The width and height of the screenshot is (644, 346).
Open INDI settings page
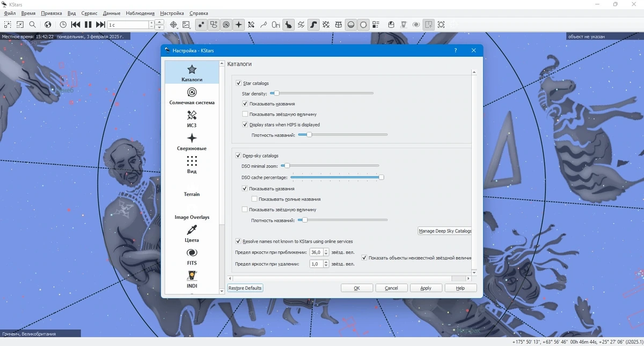pyautogui.click(x=192, y=279)
